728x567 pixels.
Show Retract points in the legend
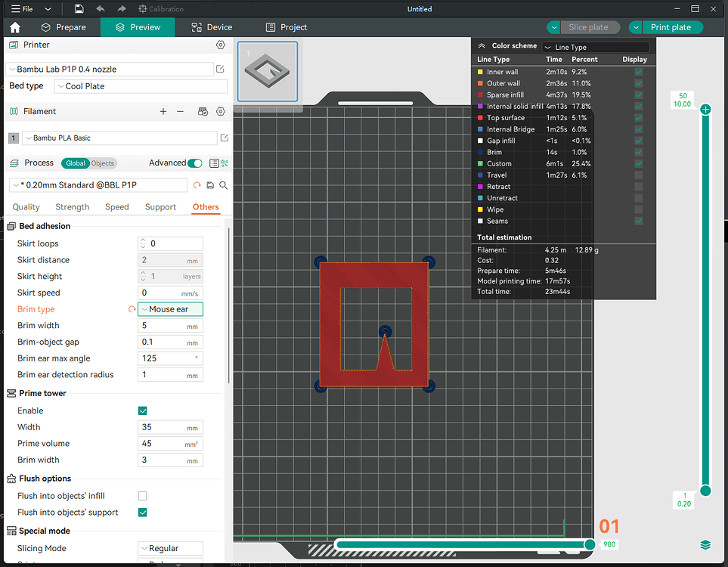pos(638,187)
